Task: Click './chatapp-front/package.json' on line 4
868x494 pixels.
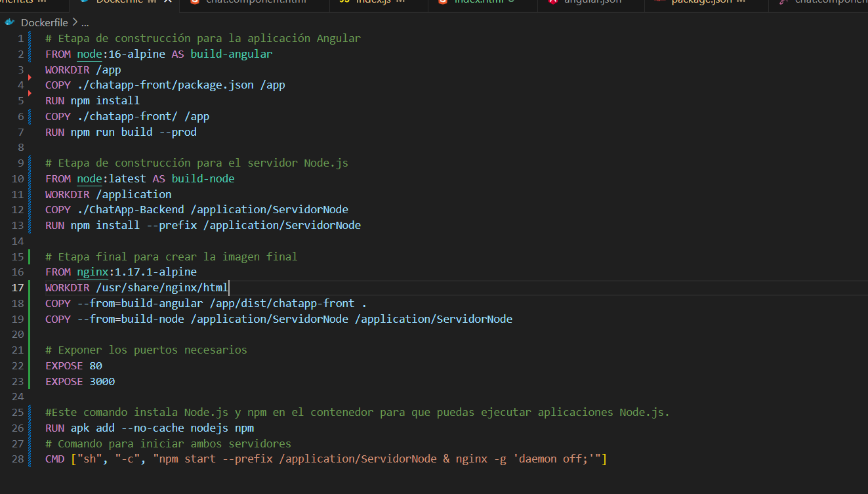Action: [x=165, y=85]
